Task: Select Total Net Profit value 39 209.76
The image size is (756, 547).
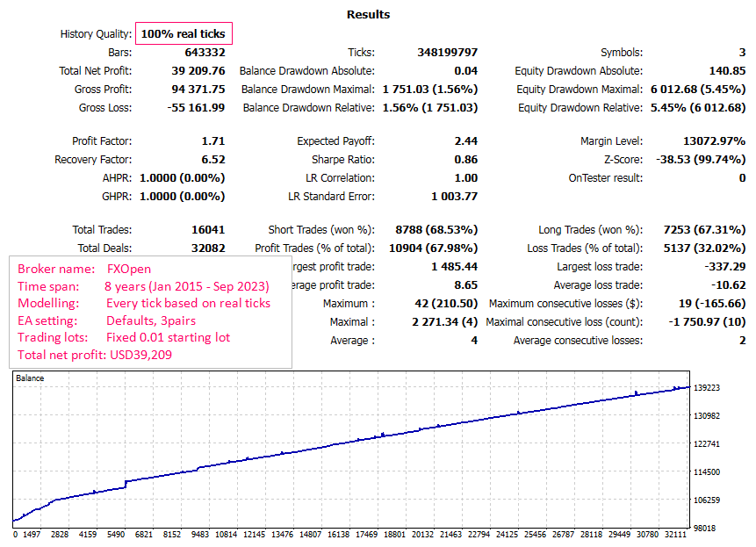Action: coord(198,71)
